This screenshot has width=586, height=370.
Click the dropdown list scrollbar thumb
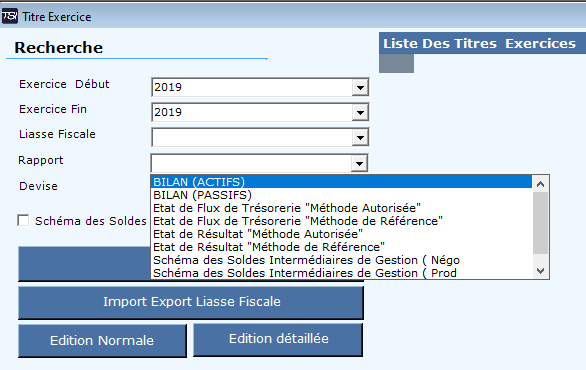tap(540, 223)
